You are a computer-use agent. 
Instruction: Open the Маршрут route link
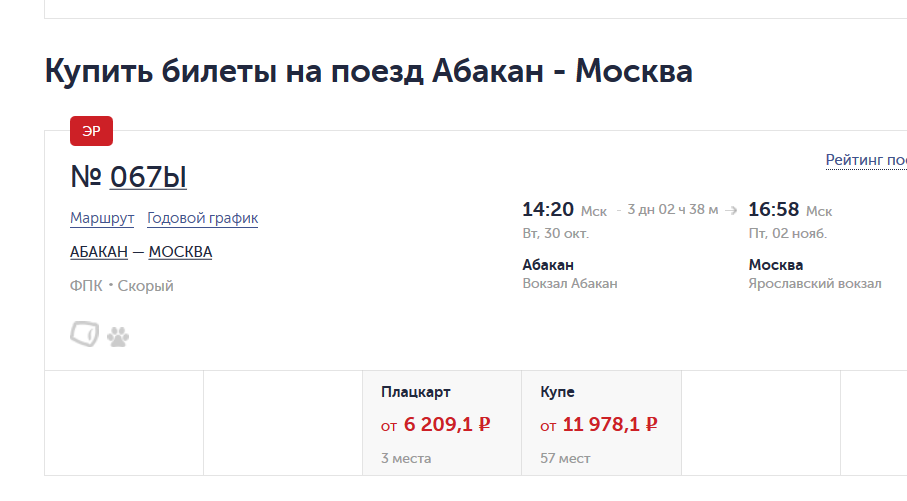pos(102,218)
